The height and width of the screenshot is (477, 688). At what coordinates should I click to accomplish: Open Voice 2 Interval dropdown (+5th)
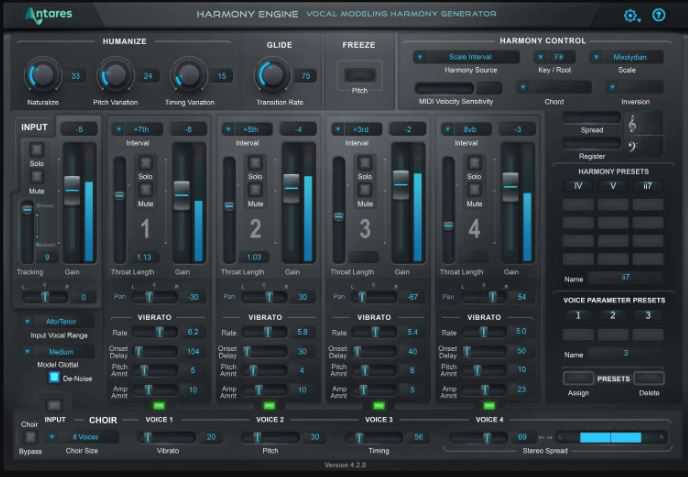pos(247,129)
